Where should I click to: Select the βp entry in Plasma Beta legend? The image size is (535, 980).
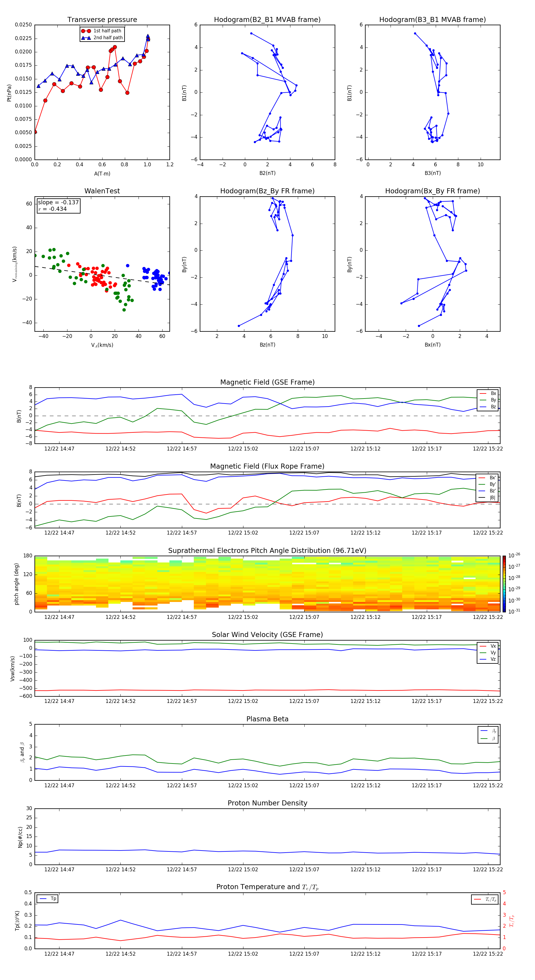click(x=489, y=731)
